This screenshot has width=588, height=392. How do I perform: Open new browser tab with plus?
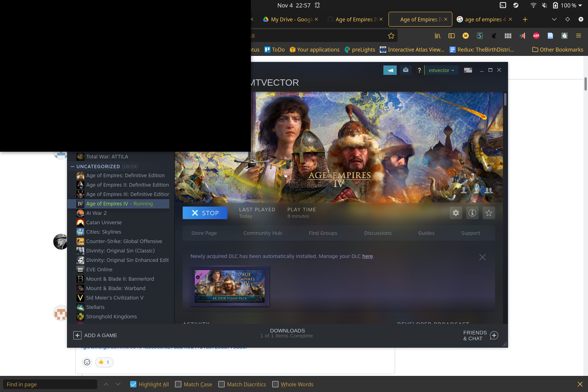tap(525, 19)
